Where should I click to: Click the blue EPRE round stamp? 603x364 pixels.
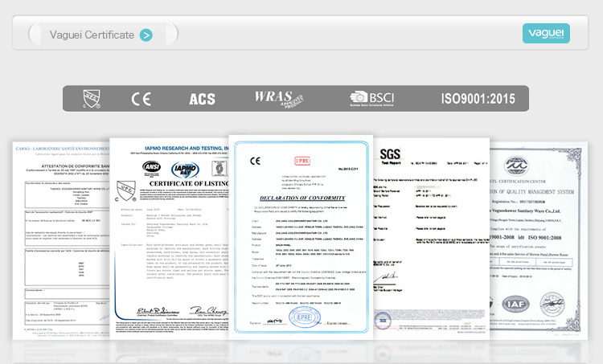[x=305, y=317]
